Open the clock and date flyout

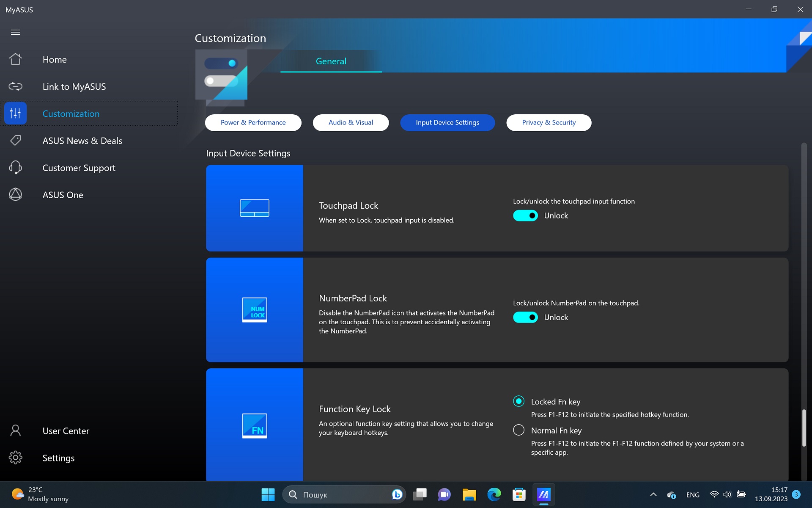coord(771,494)
